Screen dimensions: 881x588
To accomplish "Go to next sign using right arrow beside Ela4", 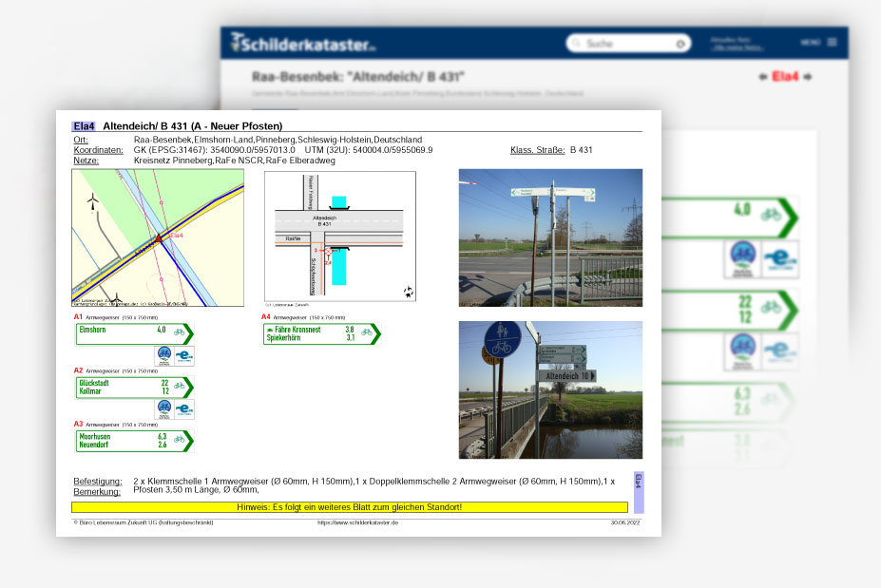I will pyautogui.click(x=808, y=77).
